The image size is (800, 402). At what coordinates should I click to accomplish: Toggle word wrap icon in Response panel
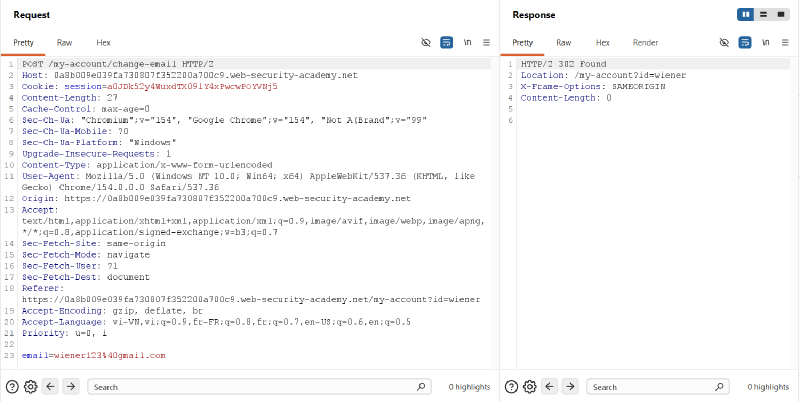[745, 42]
